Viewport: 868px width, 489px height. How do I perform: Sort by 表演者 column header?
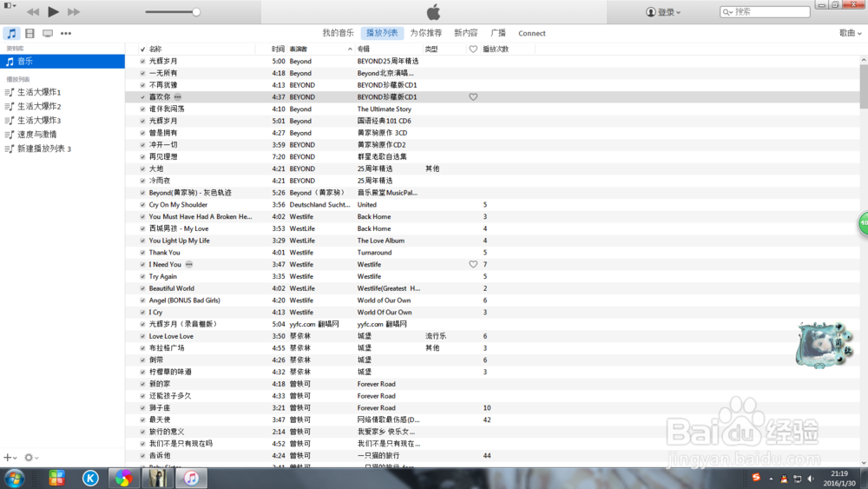click(x=320, y=49)
